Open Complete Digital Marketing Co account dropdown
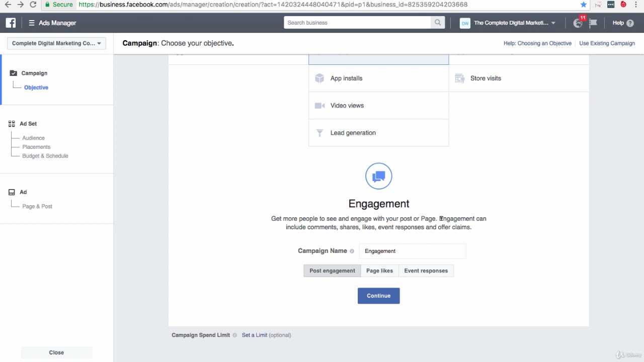 pyautogui.click(x=56, y=43)
